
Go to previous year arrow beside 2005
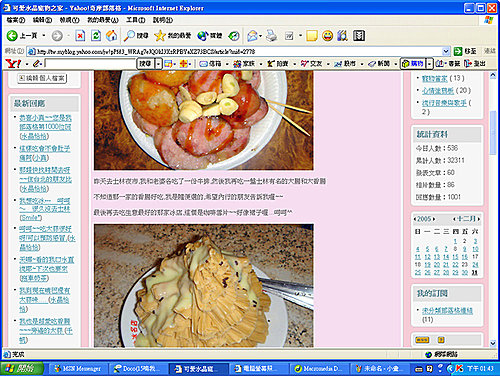(415, 219)
